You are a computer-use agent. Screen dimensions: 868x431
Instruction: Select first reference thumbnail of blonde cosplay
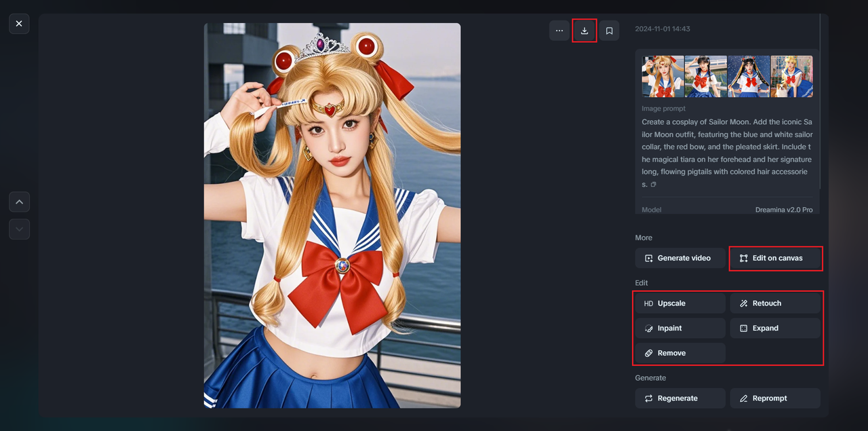click(x=663, y=77)
